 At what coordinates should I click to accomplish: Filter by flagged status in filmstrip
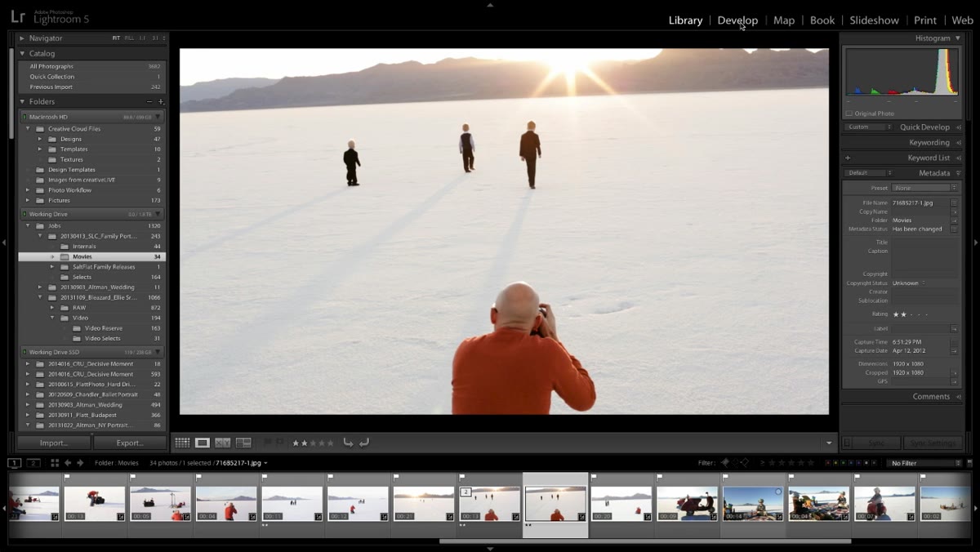click(x=724, y=463)
